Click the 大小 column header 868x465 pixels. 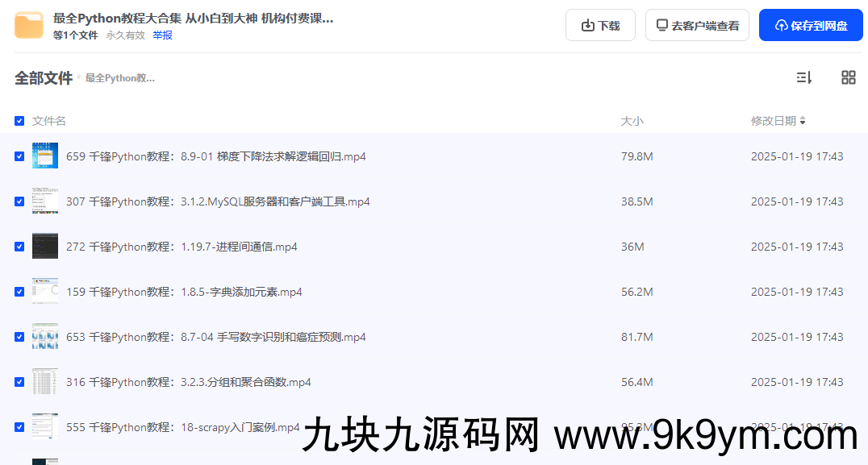coord(632,121)
